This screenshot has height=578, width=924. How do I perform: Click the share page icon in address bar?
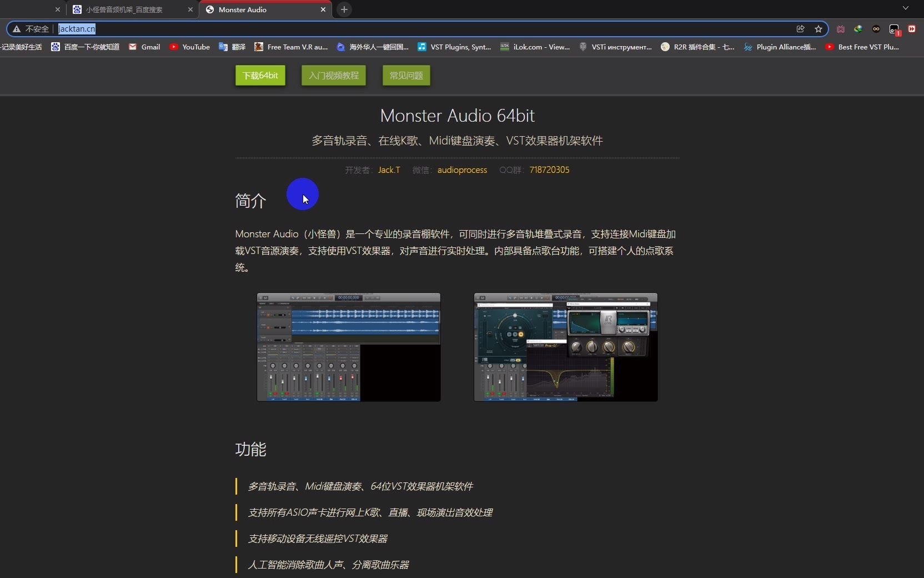801,29
